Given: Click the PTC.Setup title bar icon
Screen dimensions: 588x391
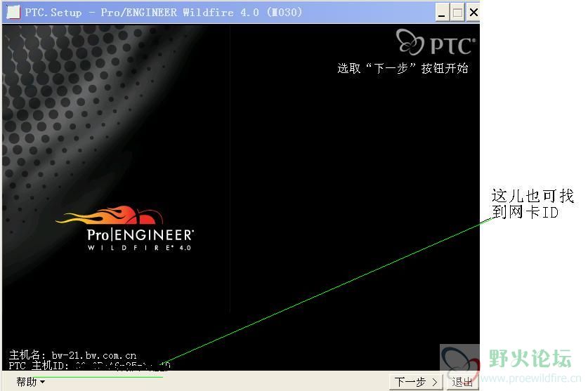Looking at the screenshot, I should pos(13,13).
